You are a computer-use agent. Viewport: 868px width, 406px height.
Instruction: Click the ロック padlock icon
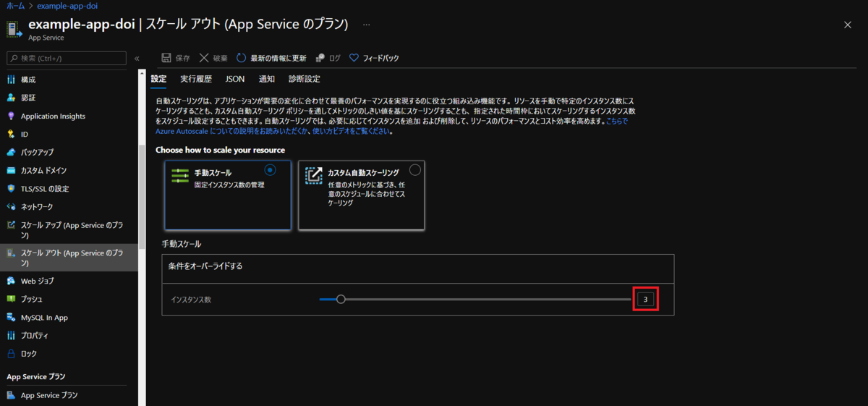[x=11, y=354]
